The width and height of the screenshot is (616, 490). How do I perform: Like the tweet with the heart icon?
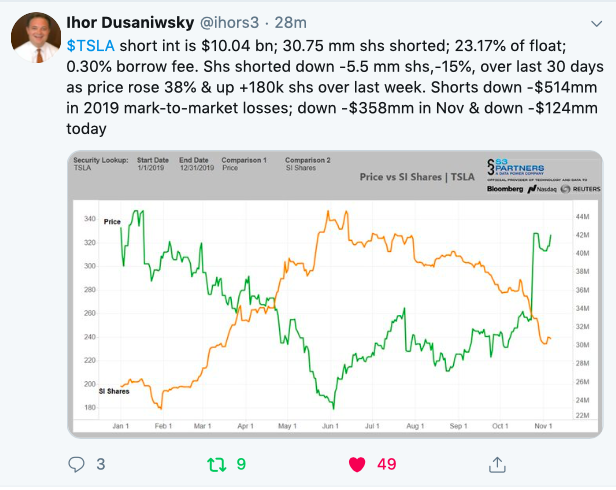[x=356, y=464]
